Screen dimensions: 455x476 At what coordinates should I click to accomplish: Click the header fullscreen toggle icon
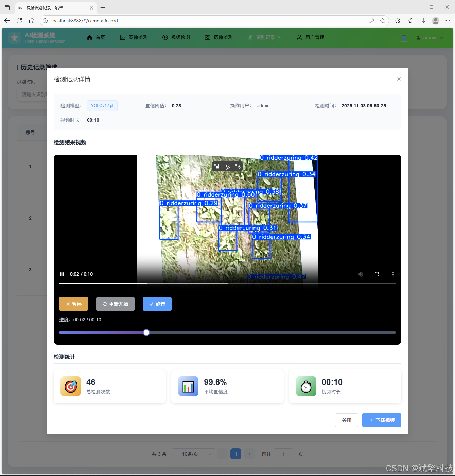click(x=404, y=38)
